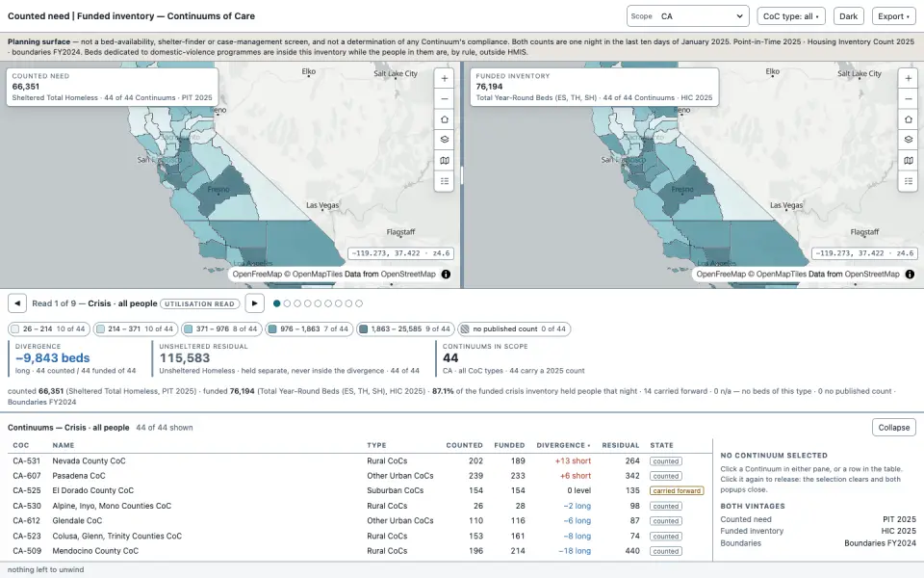The width and height of the screenshot is (924, 578).
Task: Go to the previous read with the left arrow
Action: [x=17, y=303]
